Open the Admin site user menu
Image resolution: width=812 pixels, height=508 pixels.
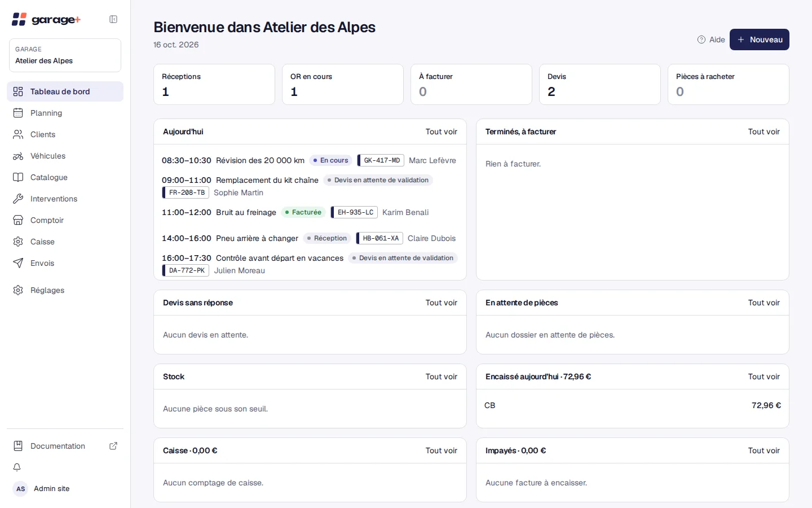[x=65, y=489]
